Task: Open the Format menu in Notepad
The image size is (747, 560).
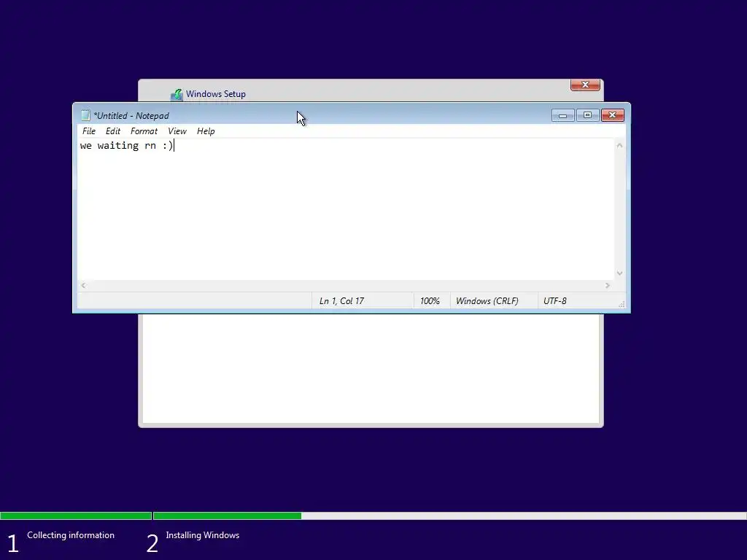Action: [144, 131]
